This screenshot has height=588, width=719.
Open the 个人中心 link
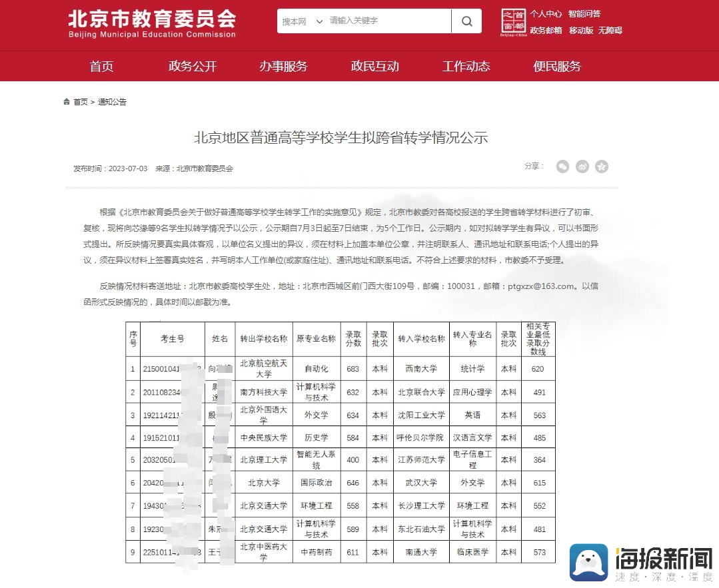click(x=546, y=13)
